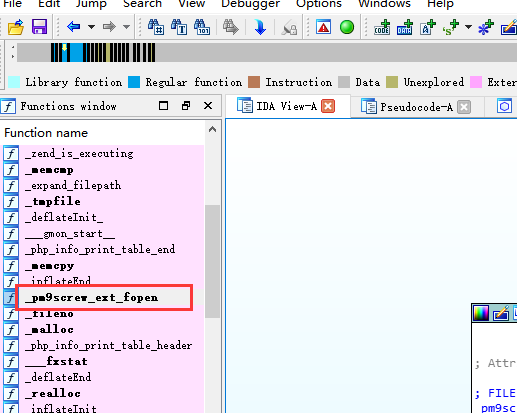The width and height of the screenshot is (517, 413).
Task: Click the Instruction legend color swatch
Action: coord(254,82)
